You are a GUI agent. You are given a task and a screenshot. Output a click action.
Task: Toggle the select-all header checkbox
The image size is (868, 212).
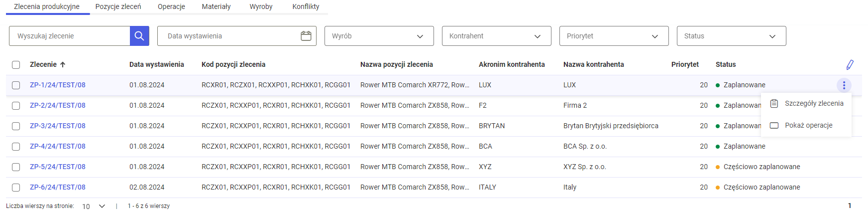(16, 65)
